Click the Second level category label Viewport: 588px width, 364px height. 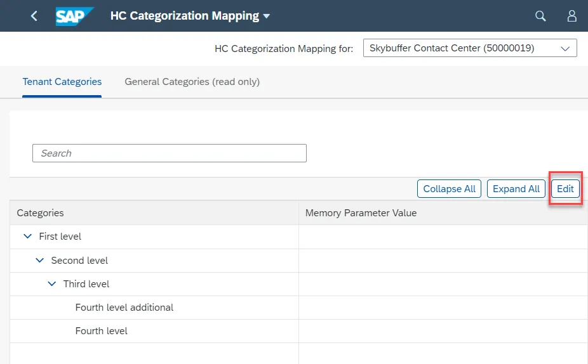79,260
